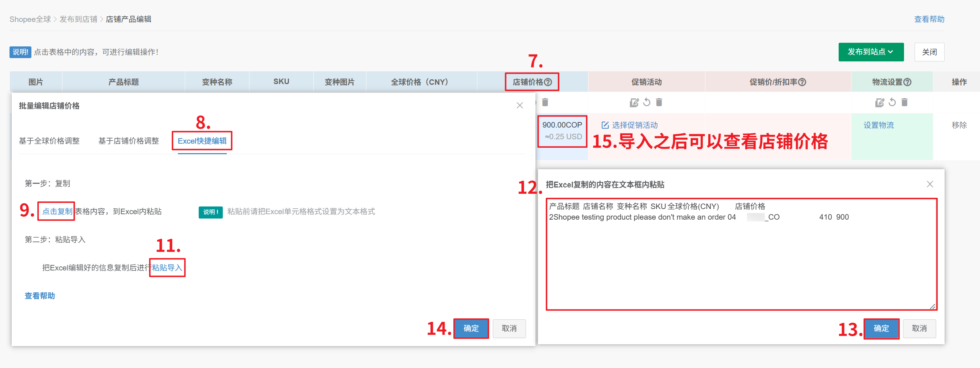The height and width of the screenshot is (368, 980).
Task: Click the reset icon under 物流设置 column
Action: coord(892,102)
